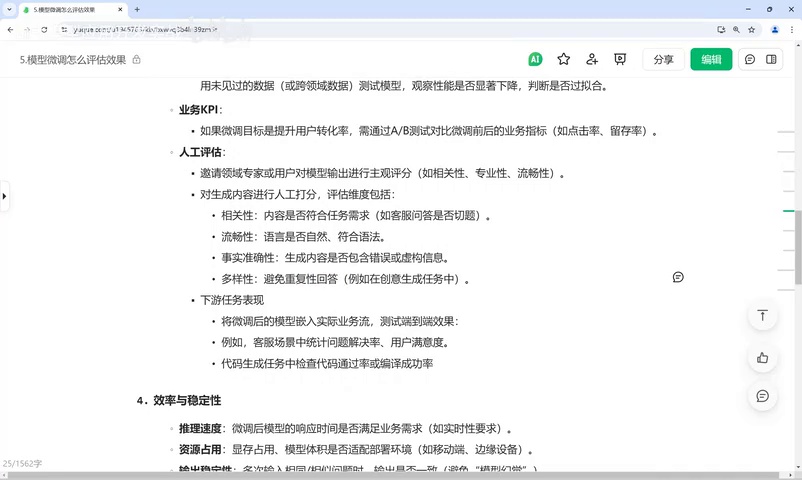Click the 资源占用 bold label
The width and height of the screenshot is (802, 480).
pos(200,450)
